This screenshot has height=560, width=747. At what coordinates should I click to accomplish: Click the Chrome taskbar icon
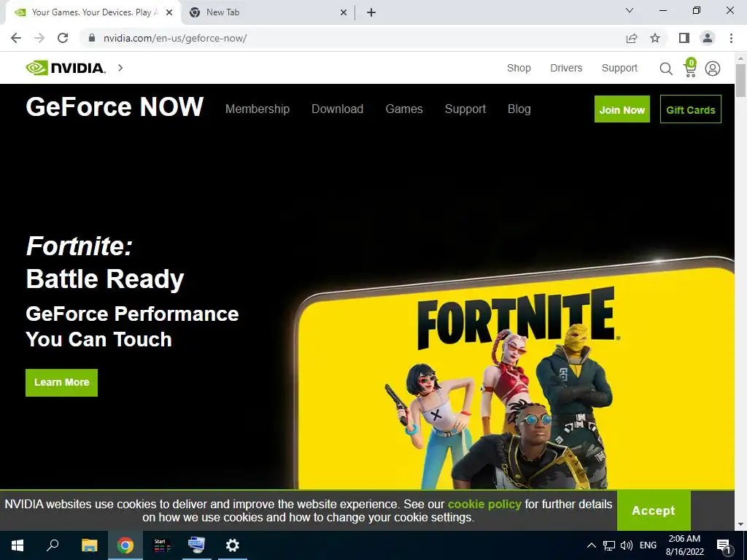tap(125, 545)
